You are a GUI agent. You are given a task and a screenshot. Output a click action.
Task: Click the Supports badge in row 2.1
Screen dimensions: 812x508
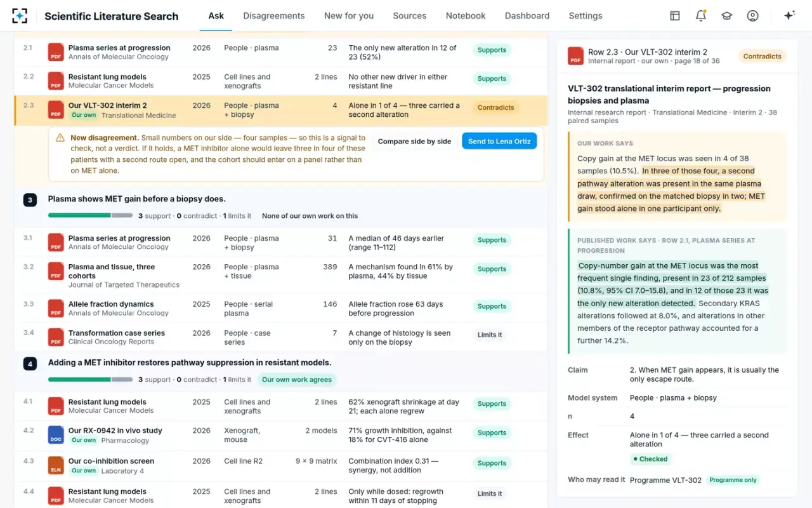[x=492, y=50]
